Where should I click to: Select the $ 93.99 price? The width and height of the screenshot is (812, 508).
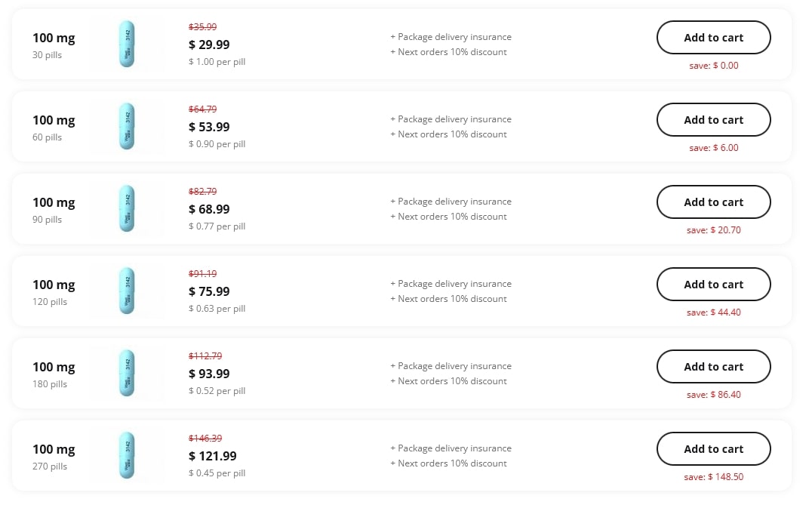(x=209, y=374)
